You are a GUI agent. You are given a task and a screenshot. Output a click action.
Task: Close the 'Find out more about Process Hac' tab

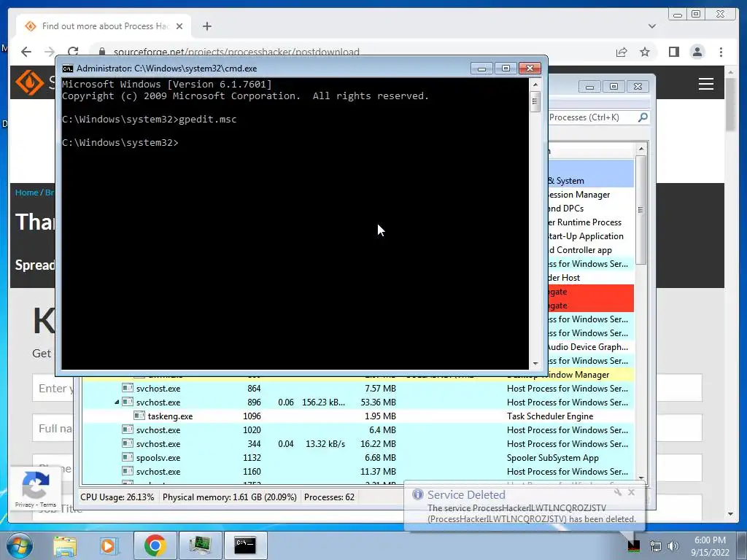click(179, 26)
